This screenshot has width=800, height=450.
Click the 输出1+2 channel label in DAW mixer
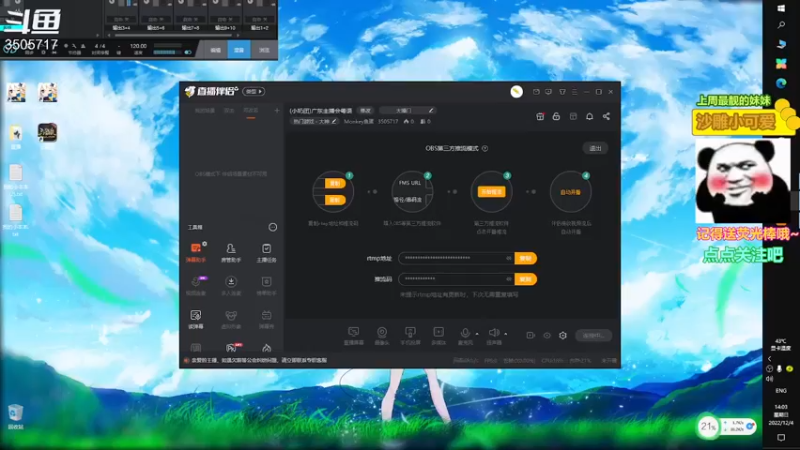coord(259,28)
